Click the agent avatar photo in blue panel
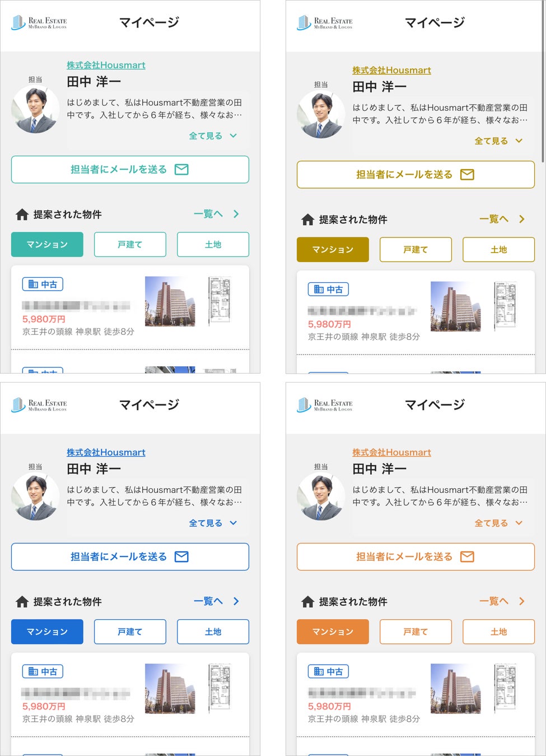 pos(35,496)
